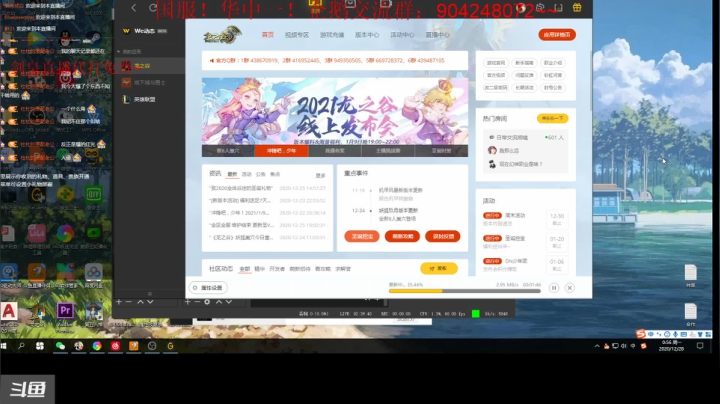Open the 视频专区 tab
The height and width of the screenshot is (404, 720).
(297, 35)
